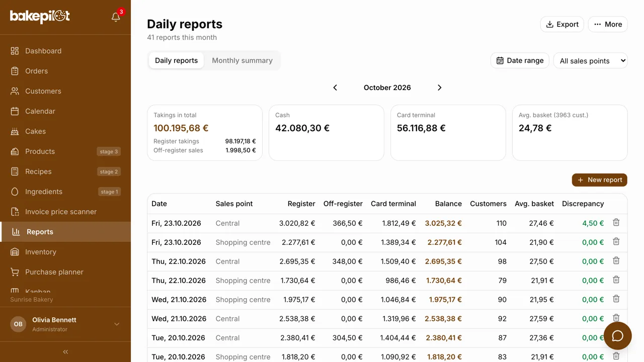
Task: Open Reports in the sidebar
Action: (65, 232)
